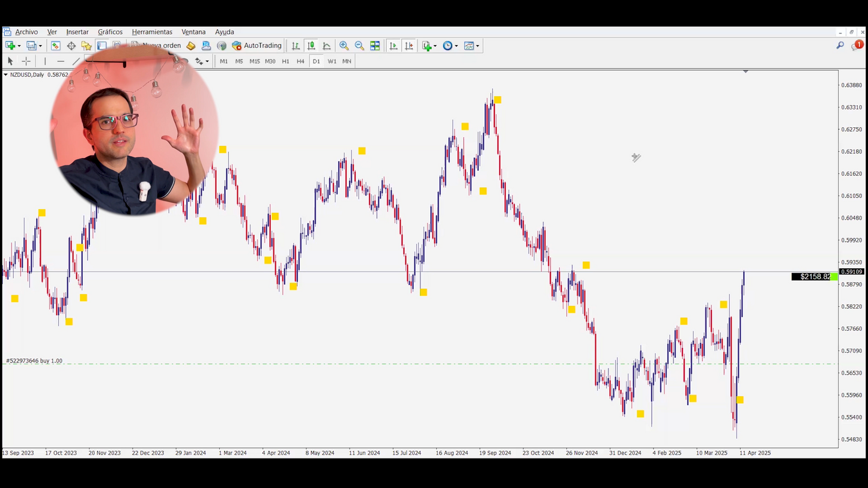Click the round radar signals icon
Viewport: 868px width, 488px height.
pyautogui.click(x=222, y=46)
